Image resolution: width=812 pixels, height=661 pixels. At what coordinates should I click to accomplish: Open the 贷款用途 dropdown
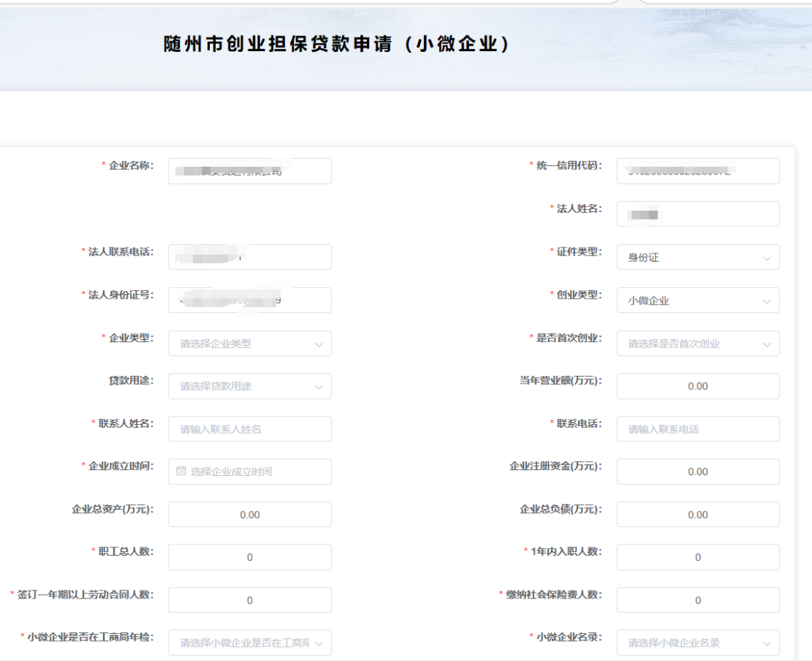(x=250, y=386)
